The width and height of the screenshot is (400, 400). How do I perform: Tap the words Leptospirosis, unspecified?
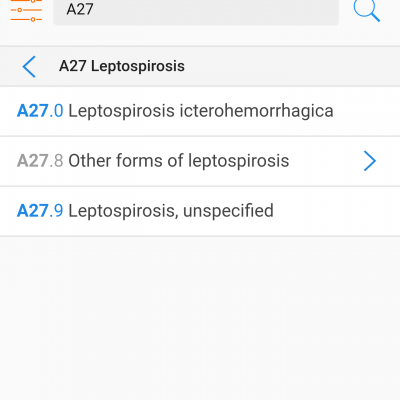coord(171,211)
